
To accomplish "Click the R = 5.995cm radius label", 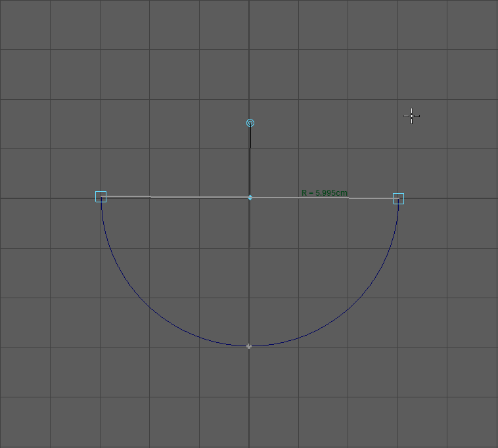I will tap(324, 193).
